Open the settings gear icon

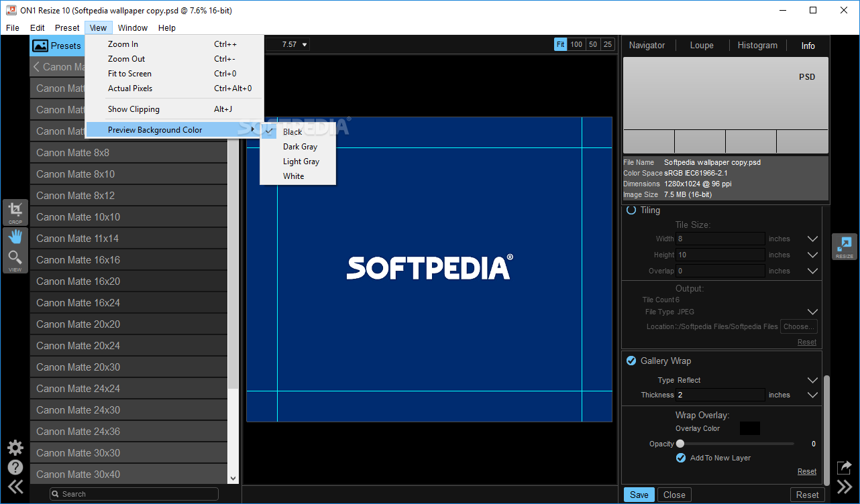click(x=15, y=448)
